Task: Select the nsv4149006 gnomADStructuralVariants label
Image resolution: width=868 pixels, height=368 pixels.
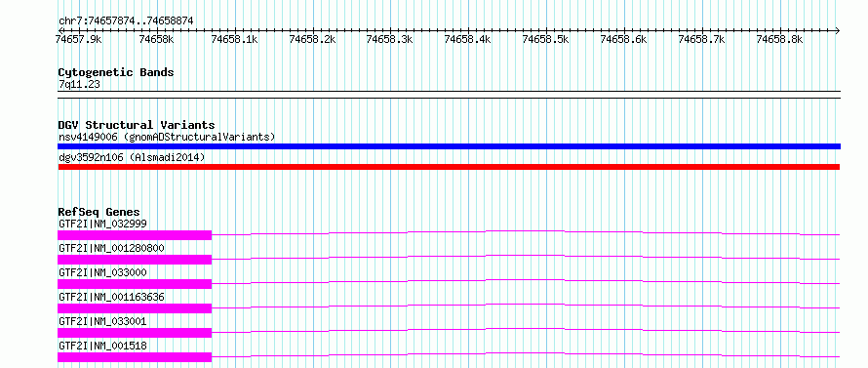Action: point(167,137)
